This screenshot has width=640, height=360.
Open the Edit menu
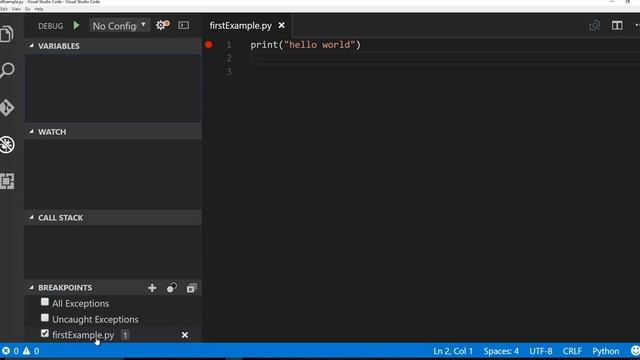[x=4, y=9]
